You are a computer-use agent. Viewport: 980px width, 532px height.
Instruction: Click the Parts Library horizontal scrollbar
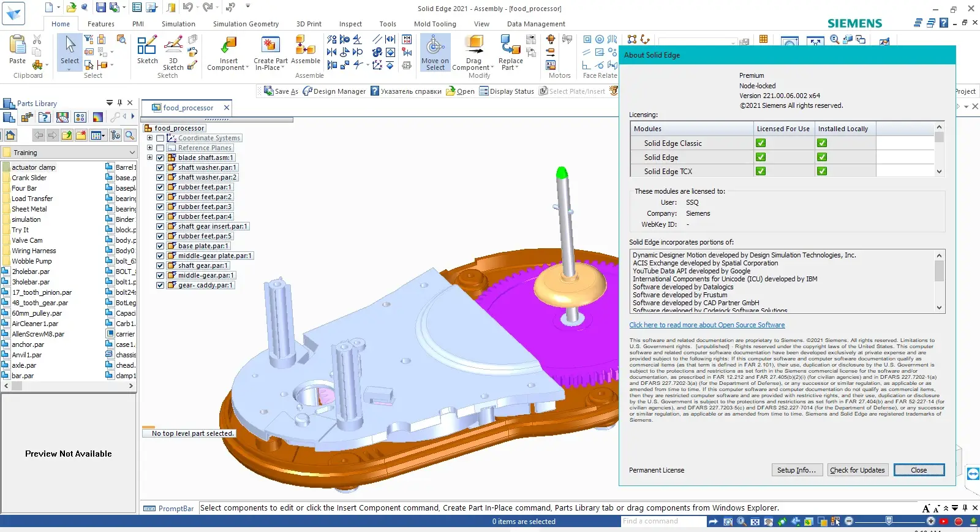(x=69, y=386)
